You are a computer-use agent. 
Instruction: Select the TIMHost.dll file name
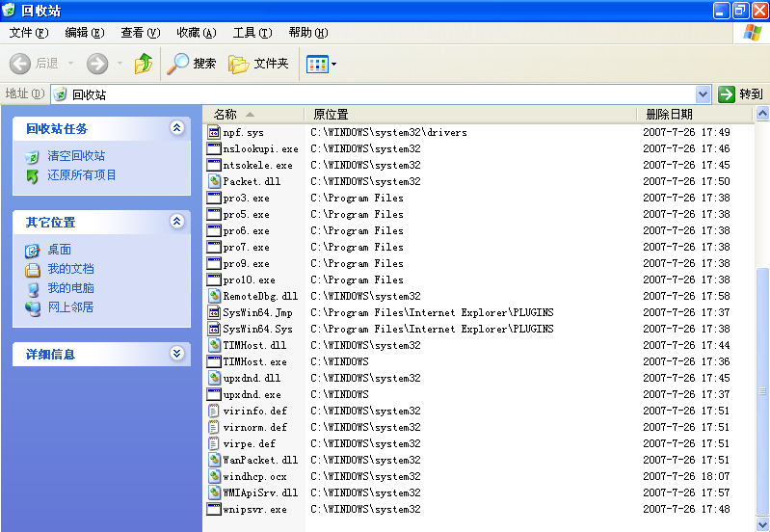[x=254, y=345]
